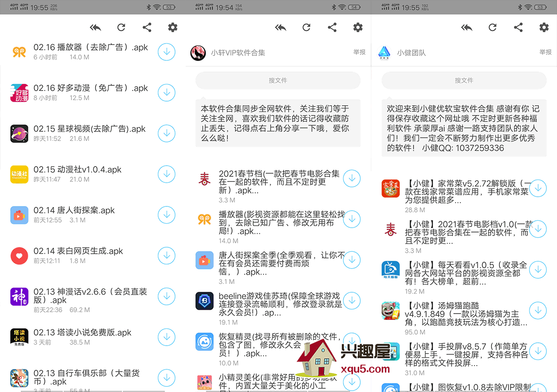Download 【小健】2021春节电影档v1.0

click(x=538, y=229)
